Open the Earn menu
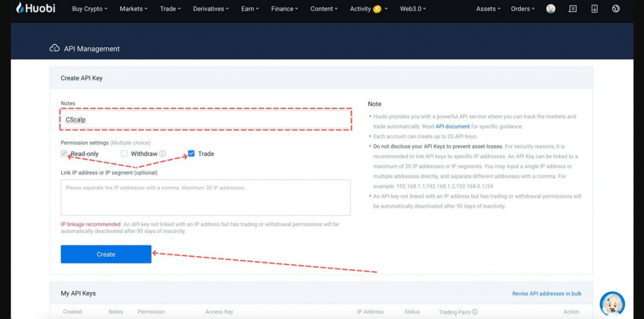This screenshot has width=644, height=319. coord(250,9)
